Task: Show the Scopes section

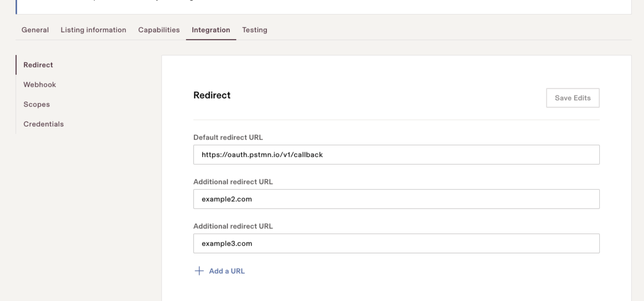Action: (36, 104)
